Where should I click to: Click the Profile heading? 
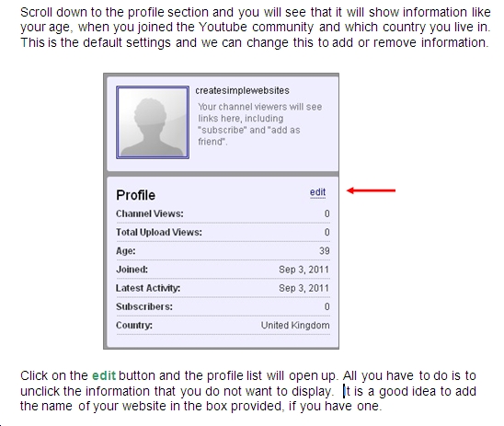pyautogui.click(x=135, y=195)
